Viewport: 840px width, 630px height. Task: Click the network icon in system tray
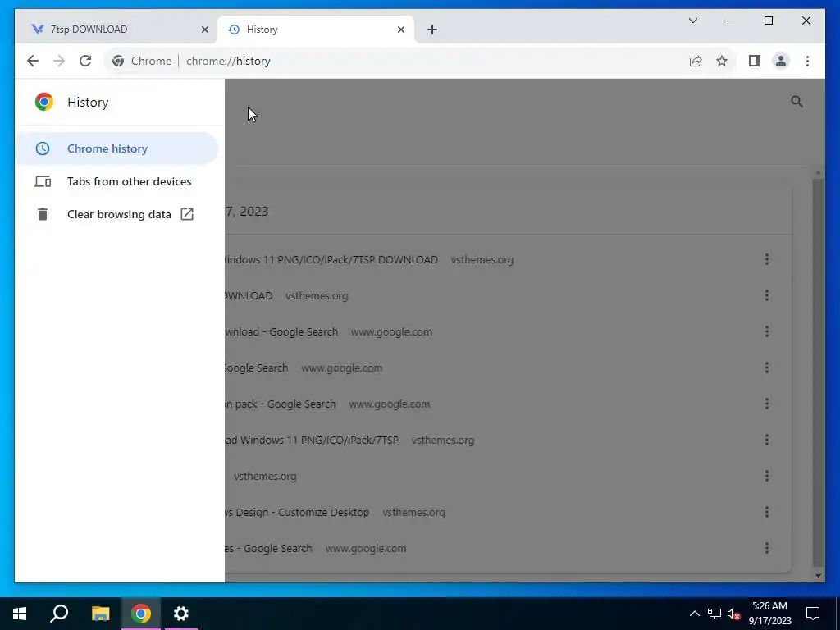[x=714, y=614]
